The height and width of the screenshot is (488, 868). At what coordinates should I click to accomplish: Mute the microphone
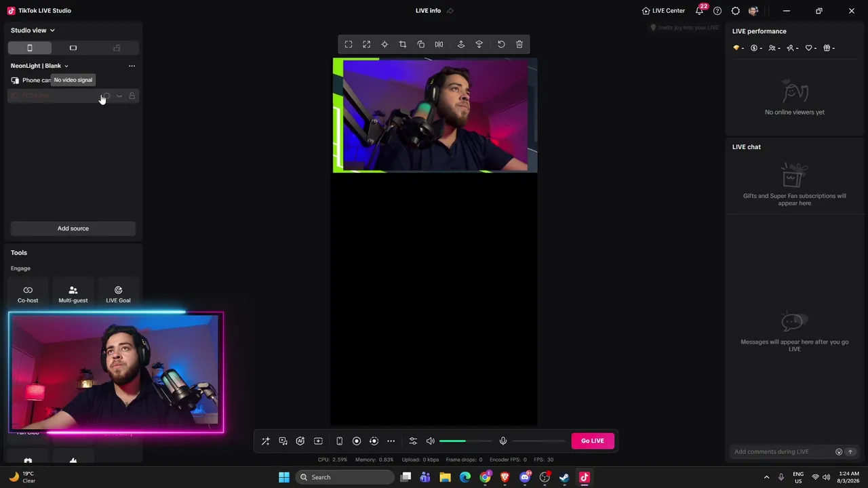coord(503,441)
